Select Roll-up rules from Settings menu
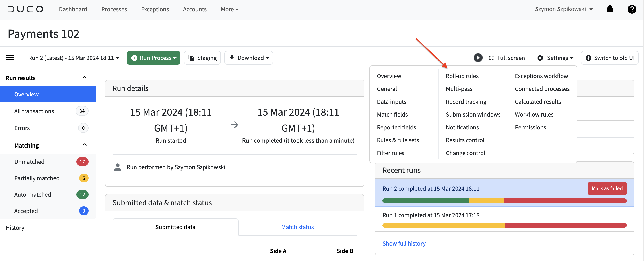 (462, 76)
